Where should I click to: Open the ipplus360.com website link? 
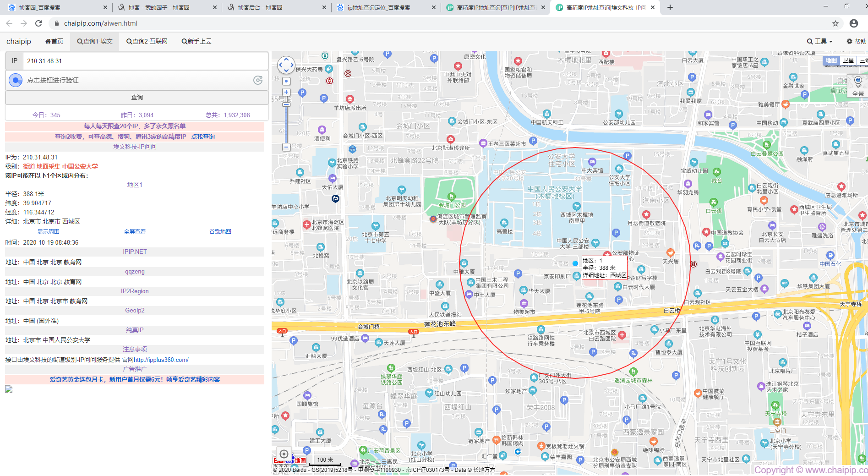[x=161, y=360]
